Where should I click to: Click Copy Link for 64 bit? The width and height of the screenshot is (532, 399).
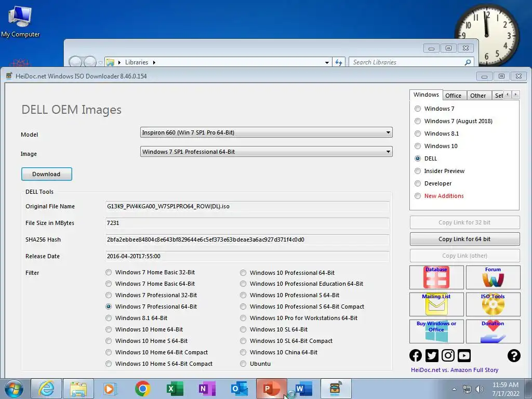click(x=464, y=239)
